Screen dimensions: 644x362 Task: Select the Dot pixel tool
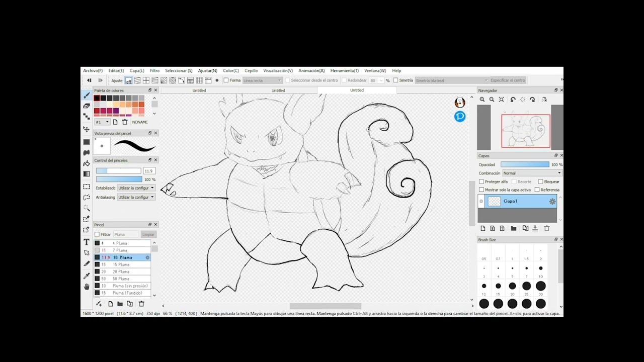click(87, 117)
